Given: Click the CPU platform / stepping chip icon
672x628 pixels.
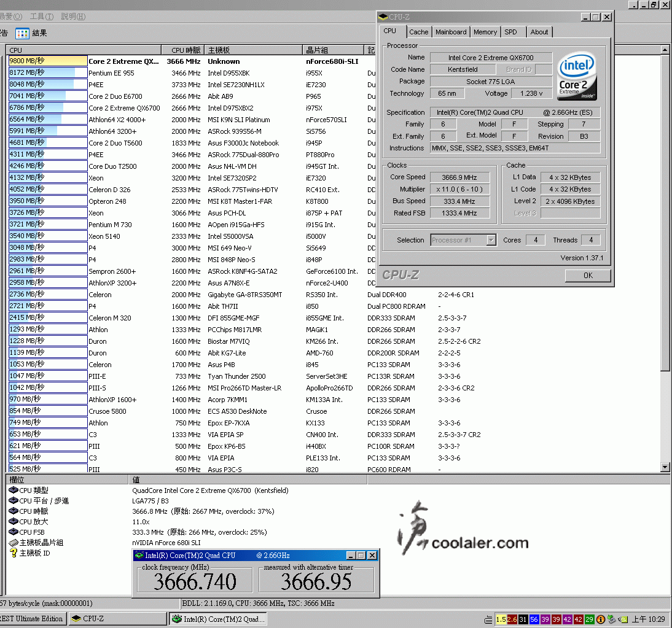Looking at the screenshot, I should (14, 500).
